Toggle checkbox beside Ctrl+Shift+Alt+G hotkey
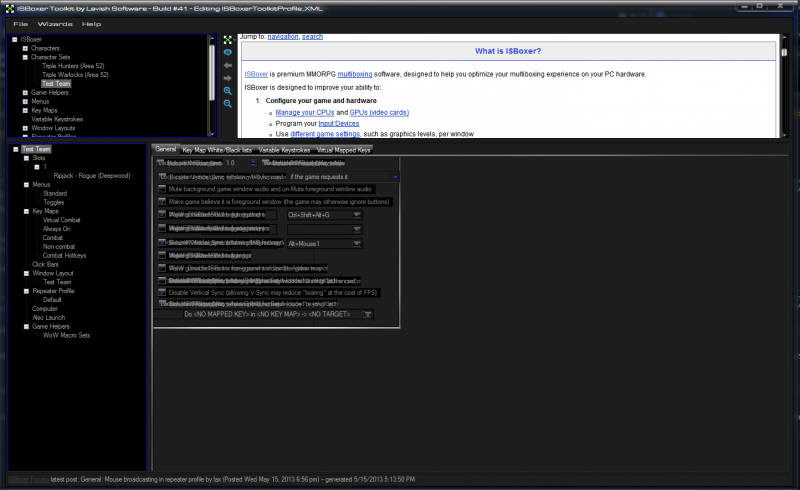This screenshot has height=490, width=800. click(162, 215)
